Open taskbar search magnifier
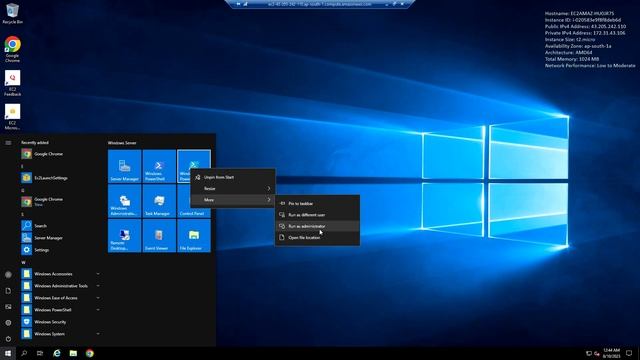640x360 pixels. 24,353
